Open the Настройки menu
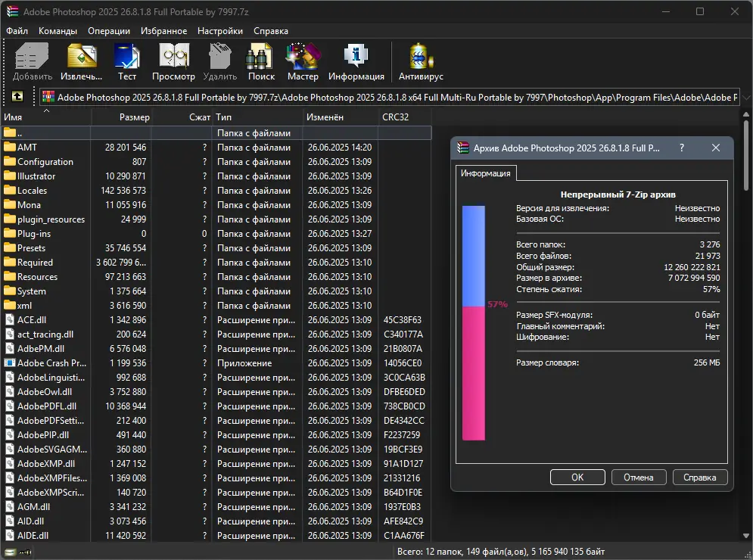 [x=219, y=31]
